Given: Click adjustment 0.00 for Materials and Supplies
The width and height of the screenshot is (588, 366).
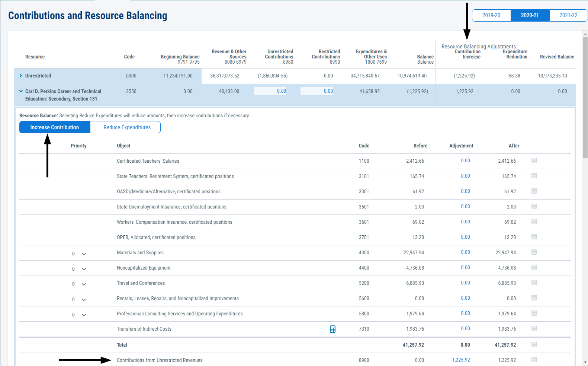Looking at the screenshot, I should tap(465, 252).
